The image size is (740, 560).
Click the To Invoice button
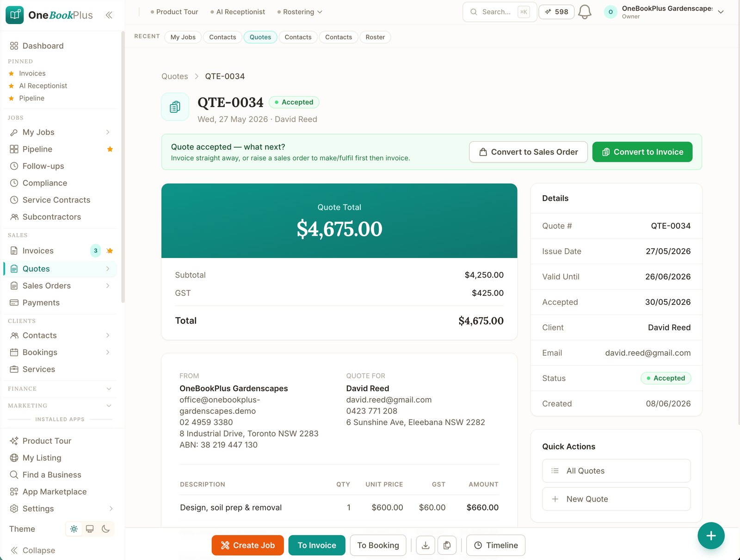click(x=317, y=545)
